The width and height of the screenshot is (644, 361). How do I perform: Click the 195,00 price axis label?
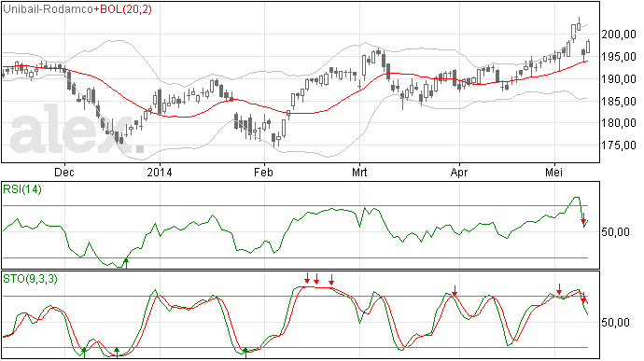(619, 57)
